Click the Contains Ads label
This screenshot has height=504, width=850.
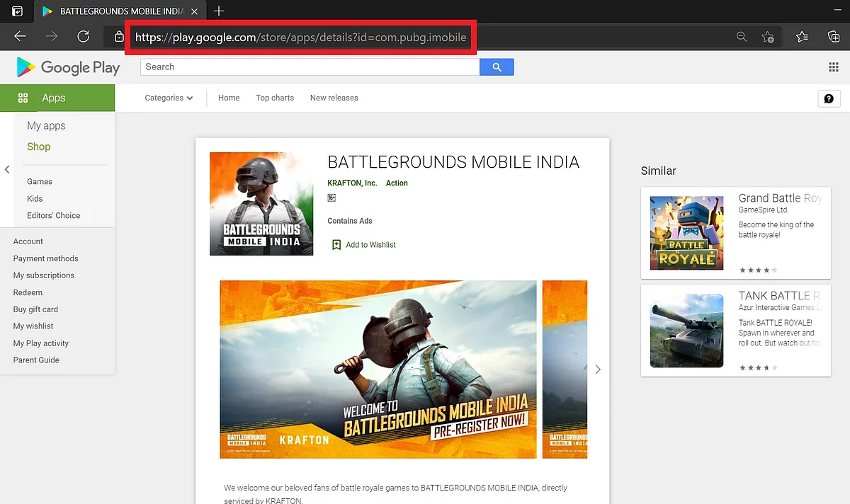350,221
